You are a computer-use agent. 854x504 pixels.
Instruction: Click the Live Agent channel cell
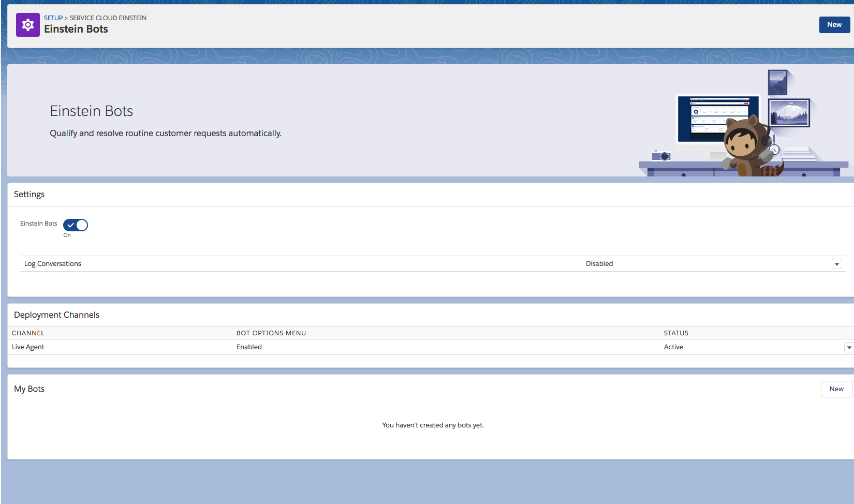click(28, 347)
